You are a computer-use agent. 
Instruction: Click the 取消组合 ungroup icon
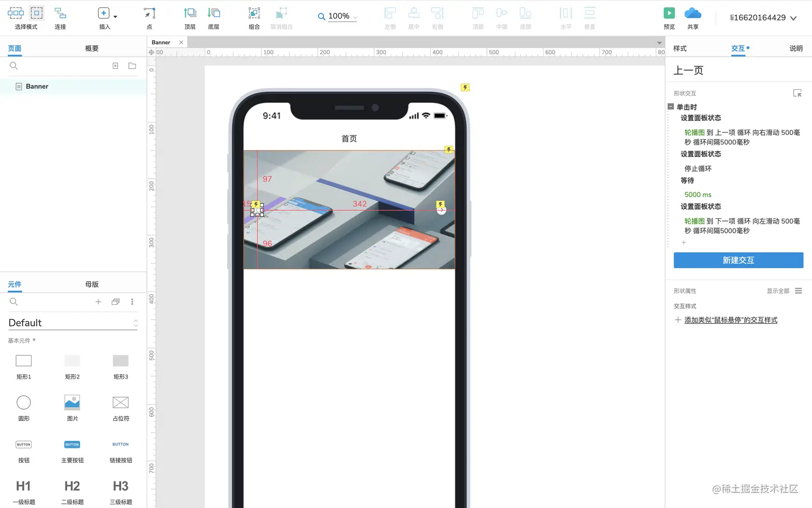click(x=281, y=13)
